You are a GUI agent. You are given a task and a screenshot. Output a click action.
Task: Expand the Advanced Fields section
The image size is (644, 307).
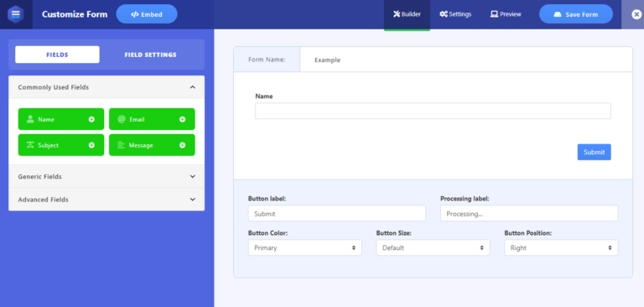[x=106, y=200]
